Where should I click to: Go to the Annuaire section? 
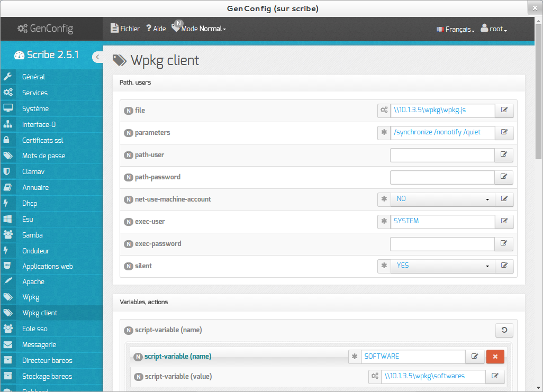[52, 187]
